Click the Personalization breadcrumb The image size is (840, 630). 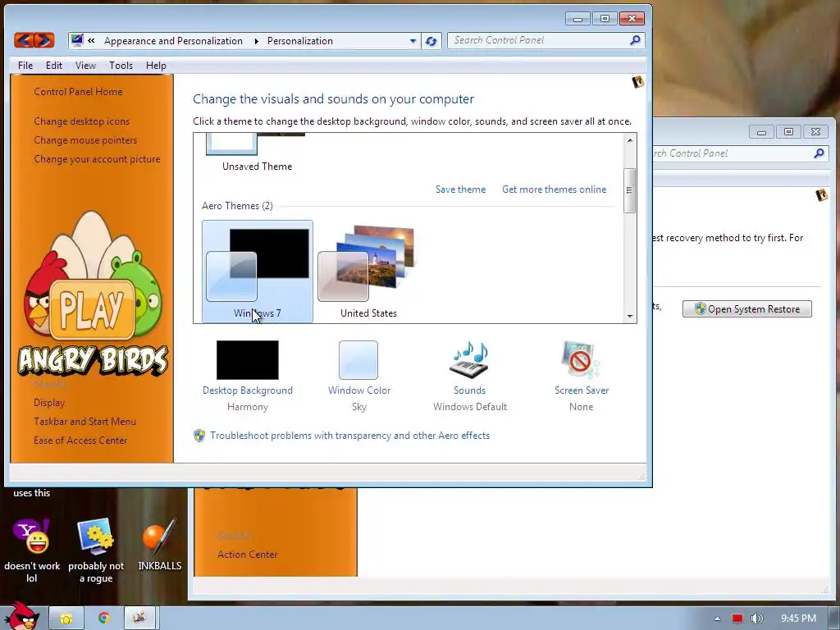point(300,41)
